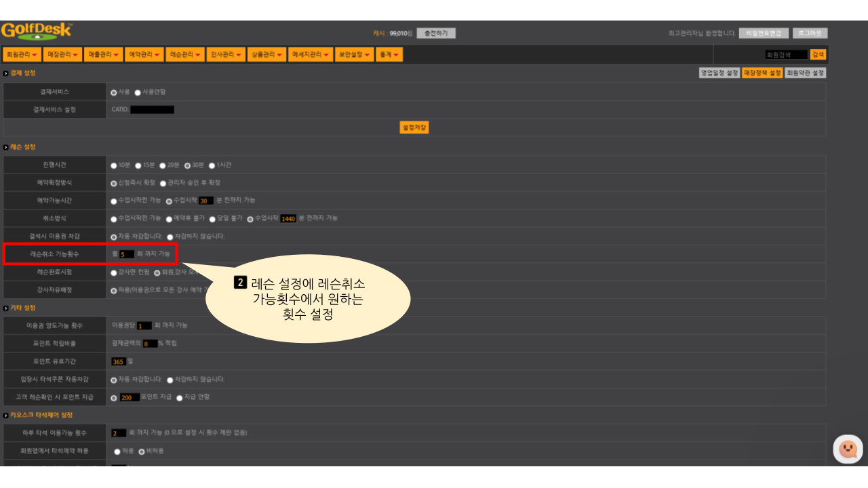Viewport: 868px width, 488px height.
Task: Expand the 보안설정 dropdown menu
Action: point(354,54)
